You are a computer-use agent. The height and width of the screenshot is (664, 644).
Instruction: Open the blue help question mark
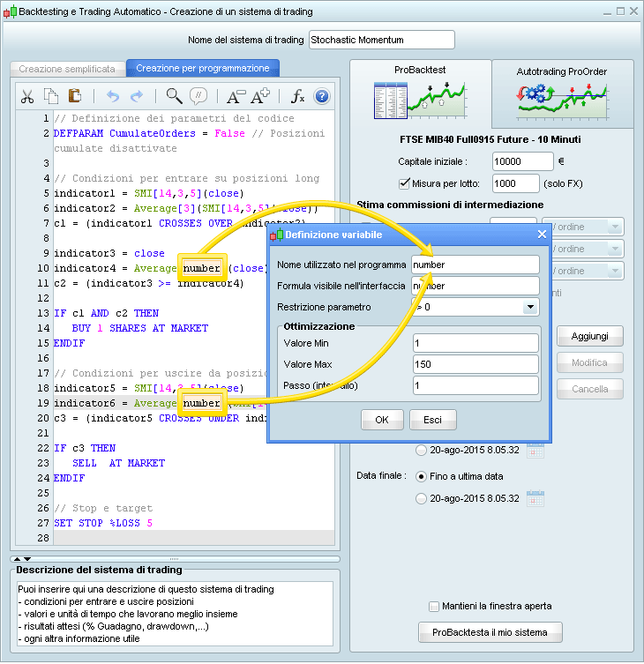tap(321, 96)
